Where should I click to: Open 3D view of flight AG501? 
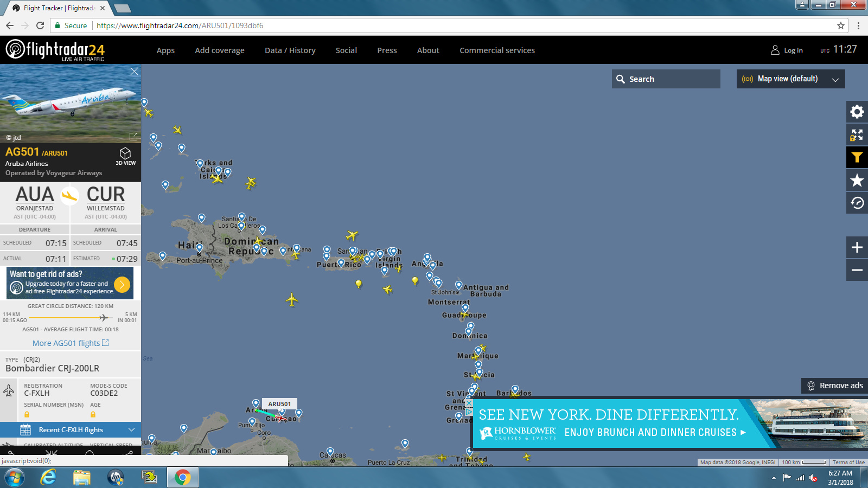[x=125, y=156]
